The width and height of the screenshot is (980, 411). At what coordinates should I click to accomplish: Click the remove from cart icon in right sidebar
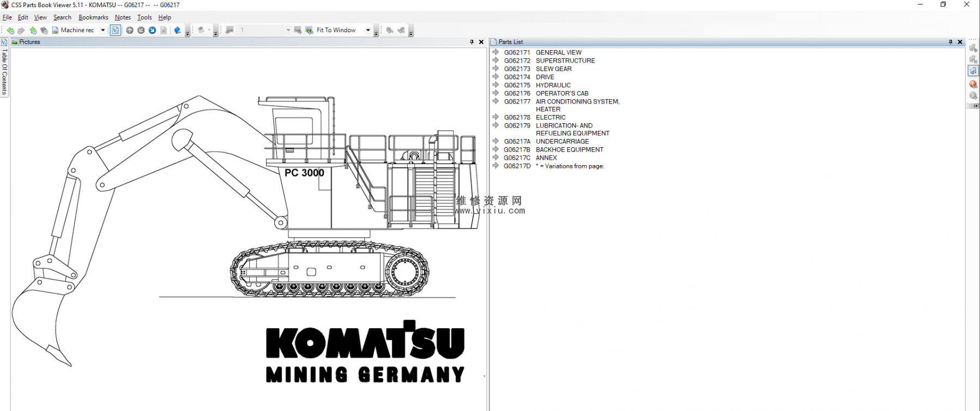973,59
